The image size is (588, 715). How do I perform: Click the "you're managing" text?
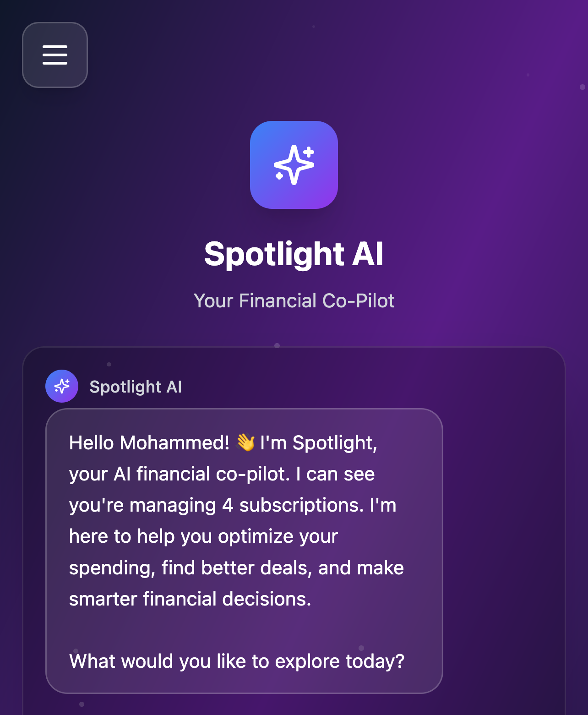(x=142, y=505)
